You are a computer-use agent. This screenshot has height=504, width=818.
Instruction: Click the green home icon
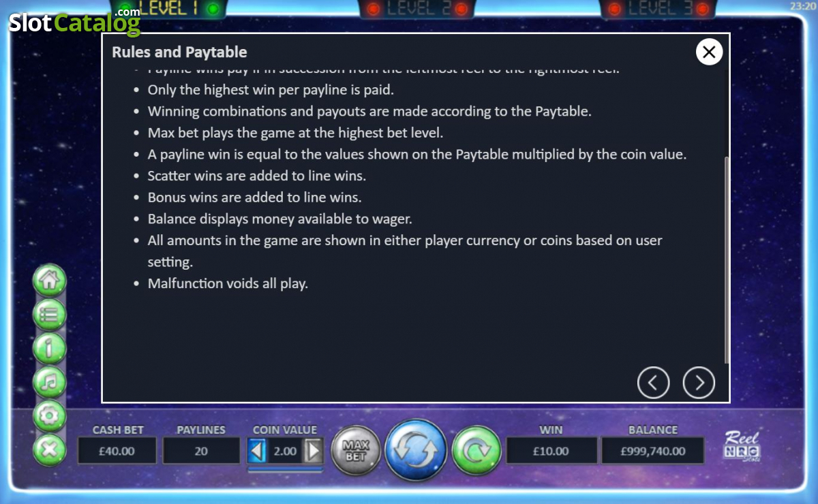pos(50,281)
